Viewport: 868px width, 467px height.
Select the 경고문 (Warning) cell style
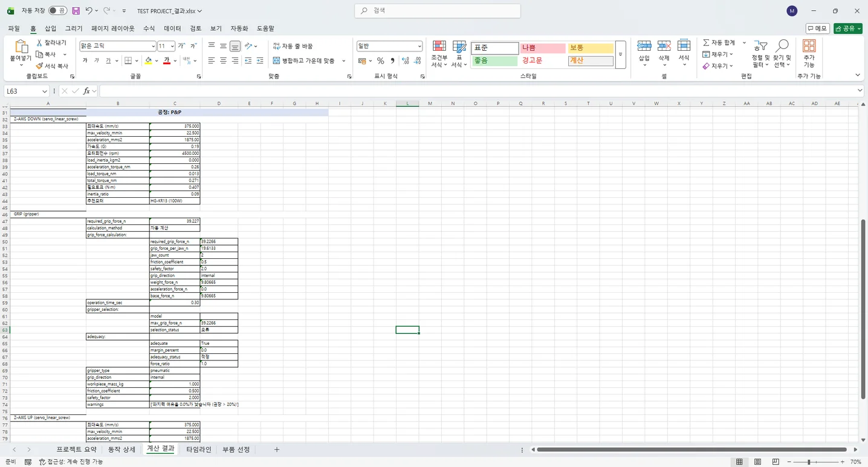543,60
